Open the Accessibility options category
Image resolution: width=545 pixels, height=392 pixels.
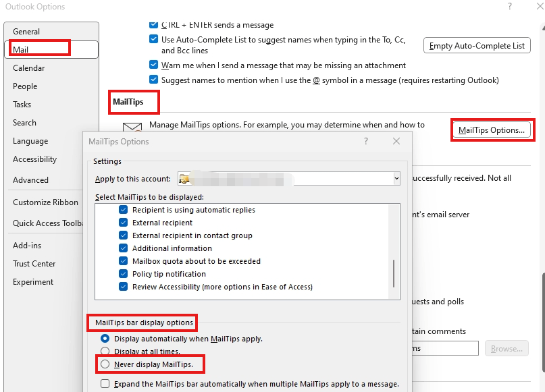coord(34,159)
